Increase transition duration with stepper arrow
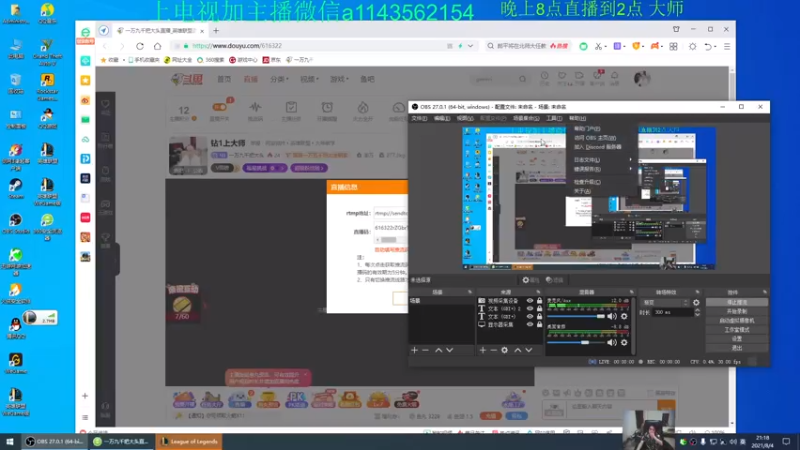 697,310
